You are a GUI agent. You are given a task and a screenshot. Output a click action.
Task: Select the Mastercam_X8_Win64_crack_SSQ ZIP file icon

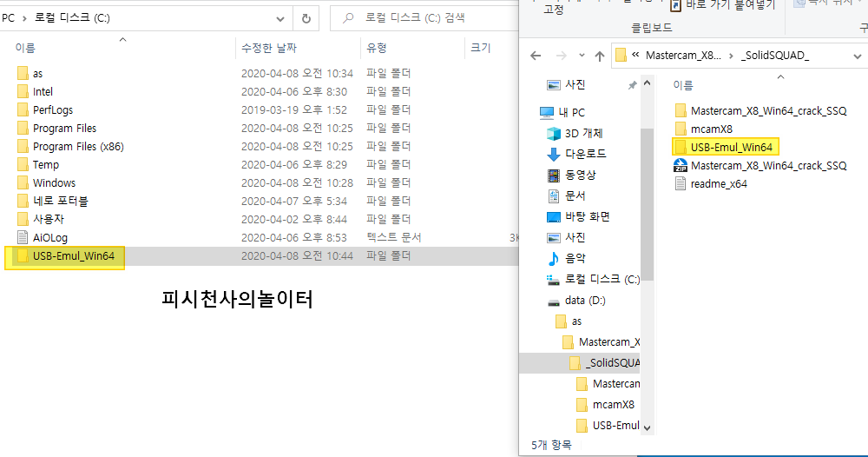(681, 166)
